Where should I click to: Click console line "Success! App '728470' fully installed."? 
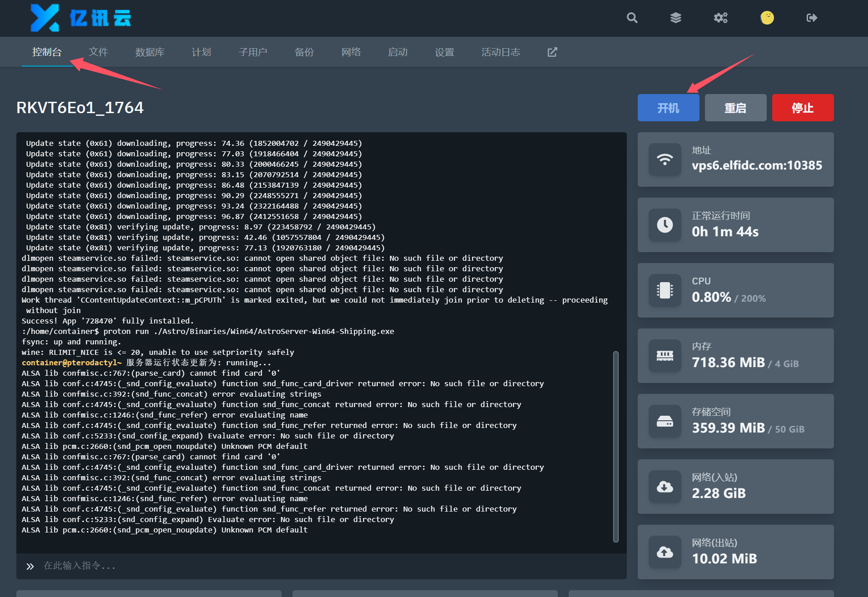(108, 321)
